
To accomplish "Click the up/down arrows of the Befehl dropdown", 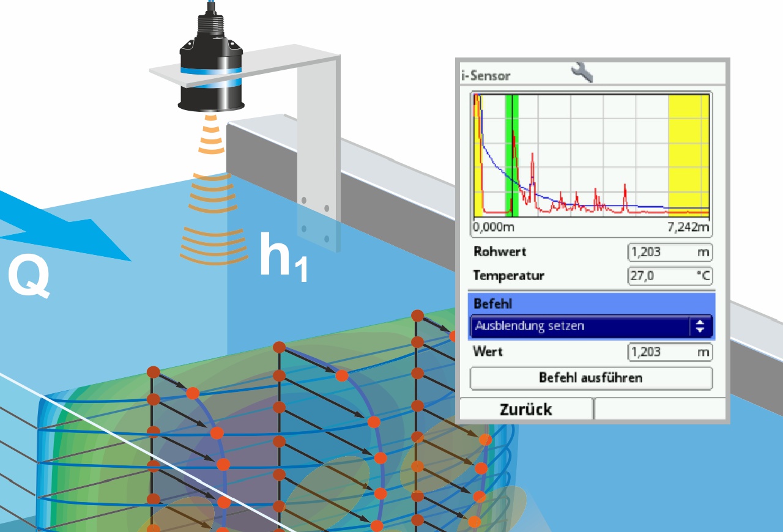I will [700, 326].
